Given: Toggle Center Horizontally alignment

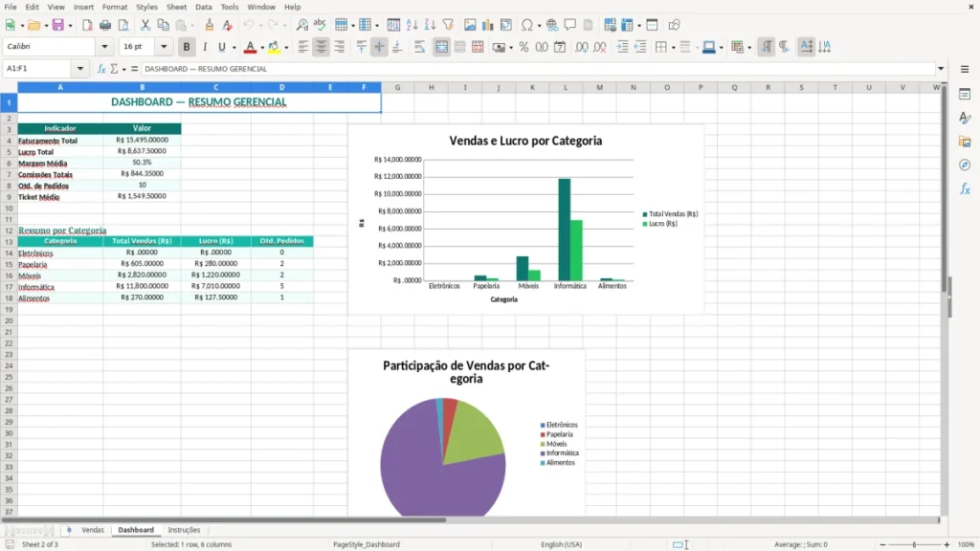Looking at the screenshot, I should coord(322,47).
